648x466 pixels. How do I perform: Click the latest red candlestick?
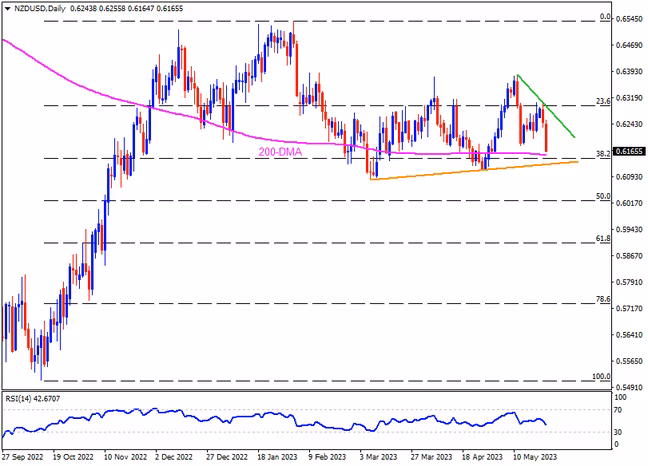(x=546, y=137)
